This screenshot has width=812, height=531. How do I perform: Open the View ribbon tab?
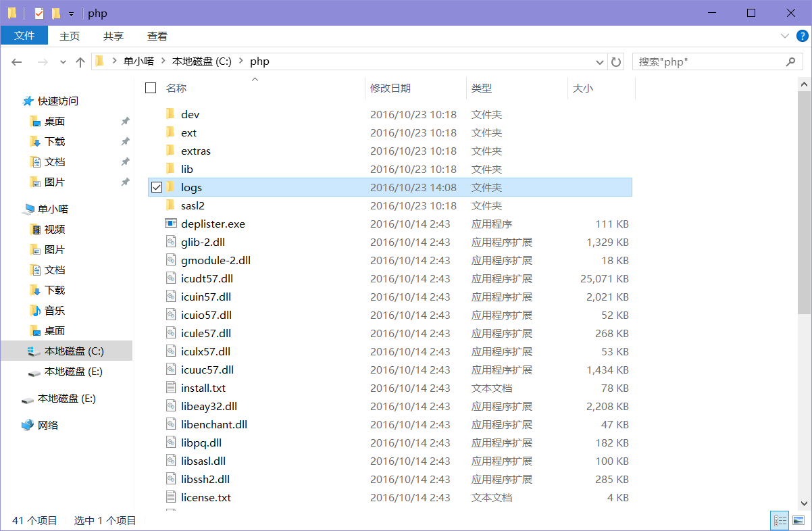coord(157,36)
